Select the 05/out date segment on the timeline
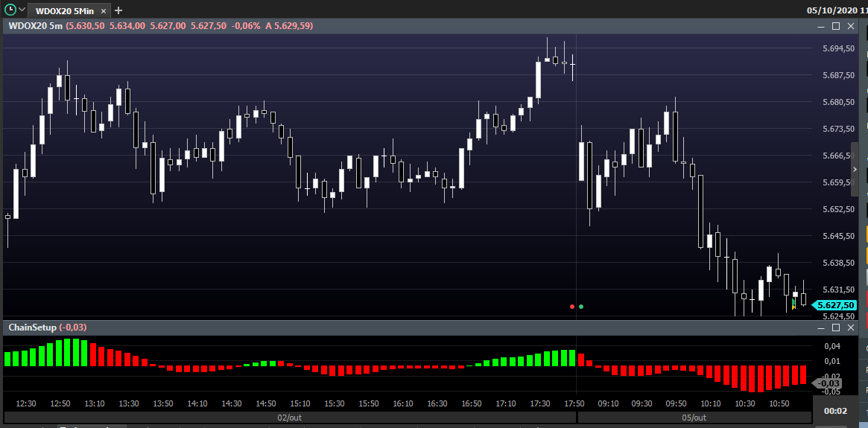This screenshot has height=428, width=868. pos(694,418)
